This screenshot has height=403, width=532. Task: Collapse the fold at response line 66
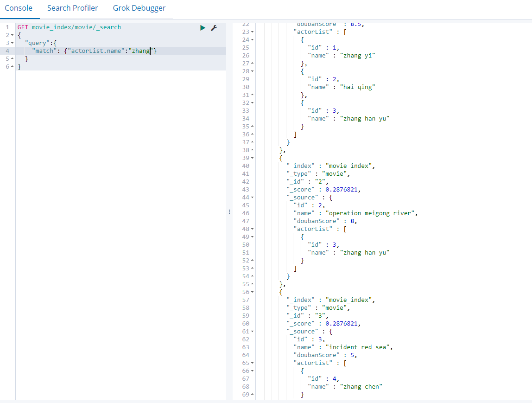coord(253,371)
